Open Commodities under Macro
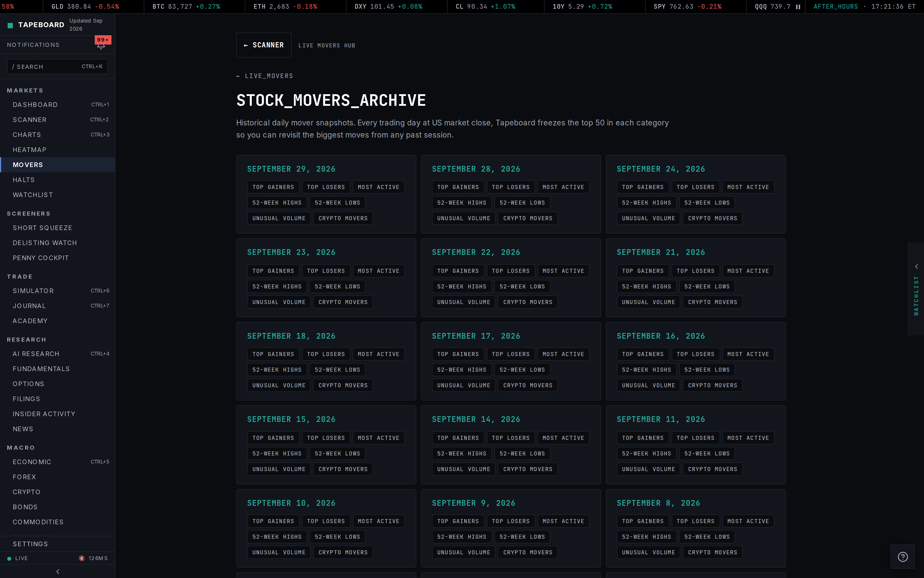924x578 pixels. 58,522
